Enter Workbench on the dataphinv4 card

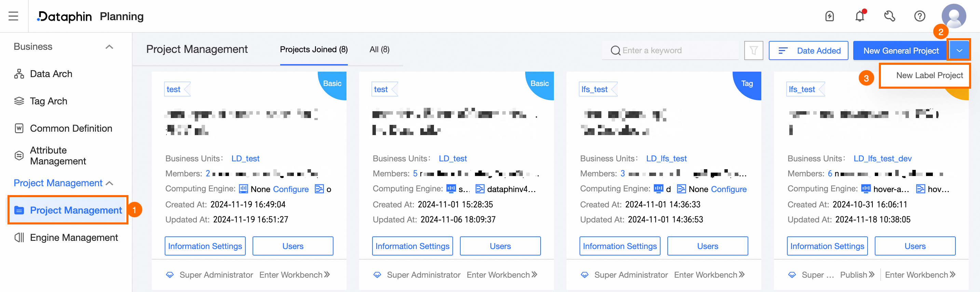[502, 275]
